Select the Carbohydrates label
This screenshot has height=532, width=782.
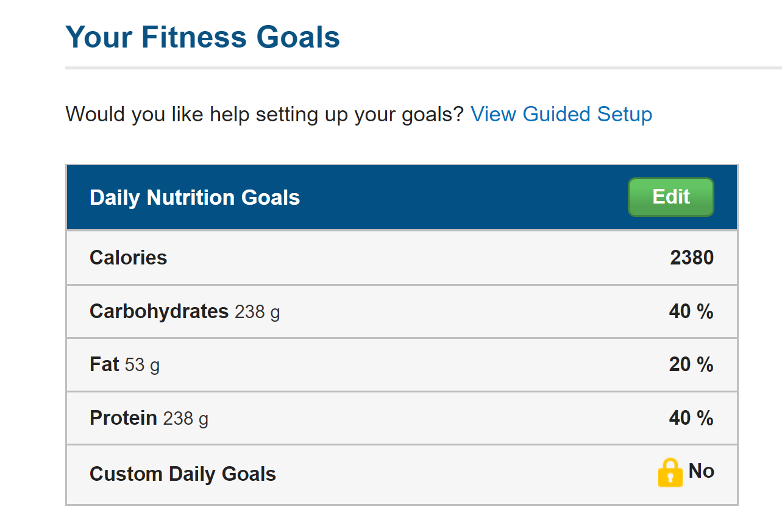pos(159,311)
